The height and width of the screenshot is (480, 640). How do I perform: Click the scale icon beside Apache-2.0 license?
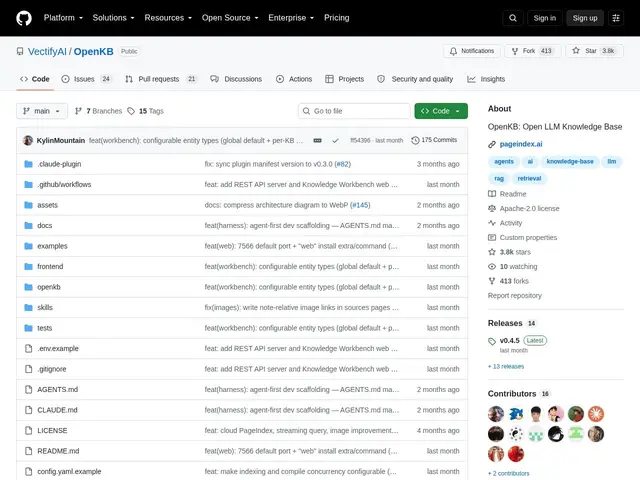click(x=492, y=209)
